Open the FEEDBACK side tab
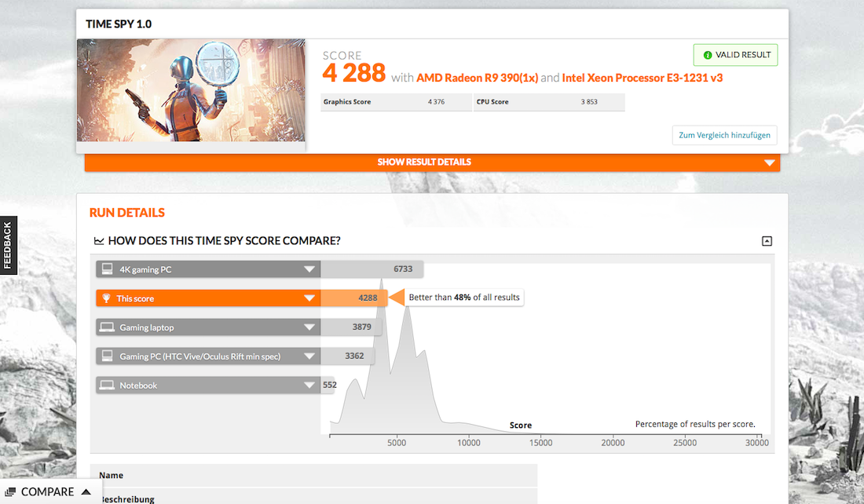This screenshot has width=864, height=504. point(8,245)
